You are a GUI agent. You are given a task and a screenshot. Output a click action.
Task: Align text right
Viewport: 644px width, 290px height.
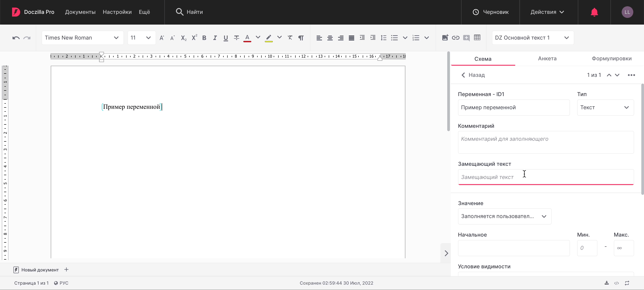(341, 38)
